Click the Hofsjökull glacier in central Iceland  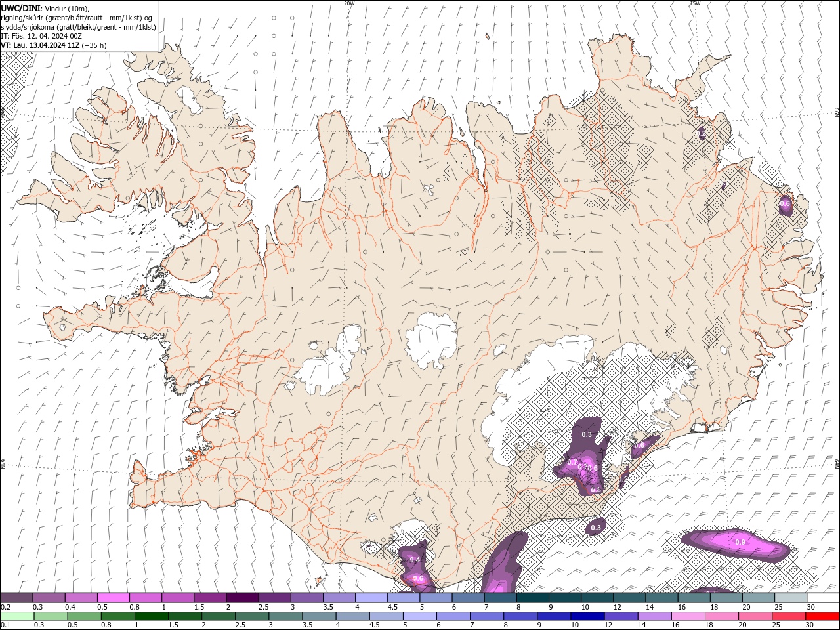pyautogui.click(x=431, y=341)
